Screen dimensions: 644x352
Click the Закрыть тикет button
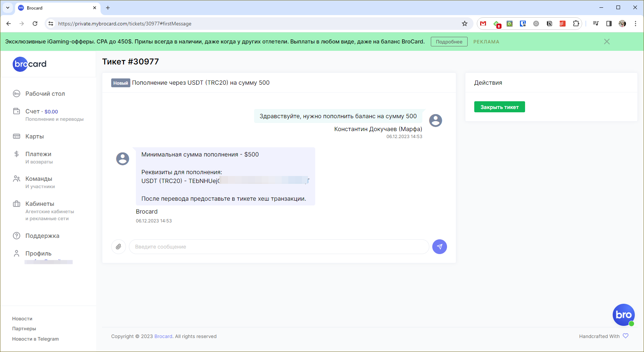click(499, 107)
